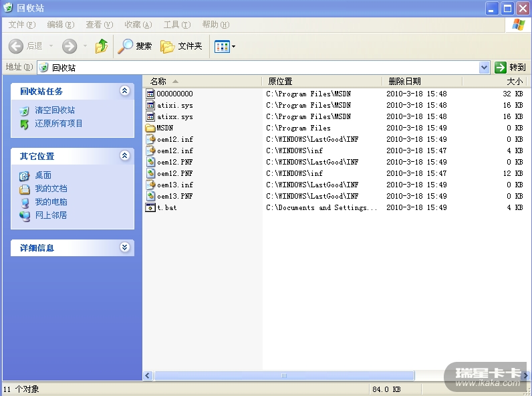The width and height of the screenshot is (532, 396).
Task: Open the Back history dropdown arrow
Action: click(x=51, y=46)
